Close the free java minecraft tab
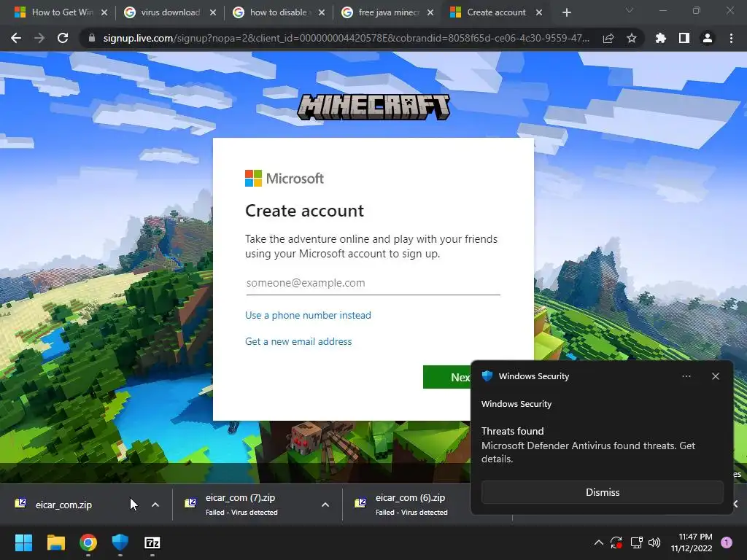This screenshot has height=560, width=747. coord(430,12)
